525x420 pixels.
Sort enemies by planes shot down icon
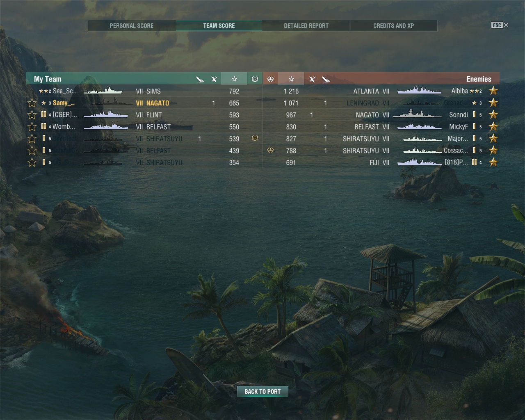326,79
